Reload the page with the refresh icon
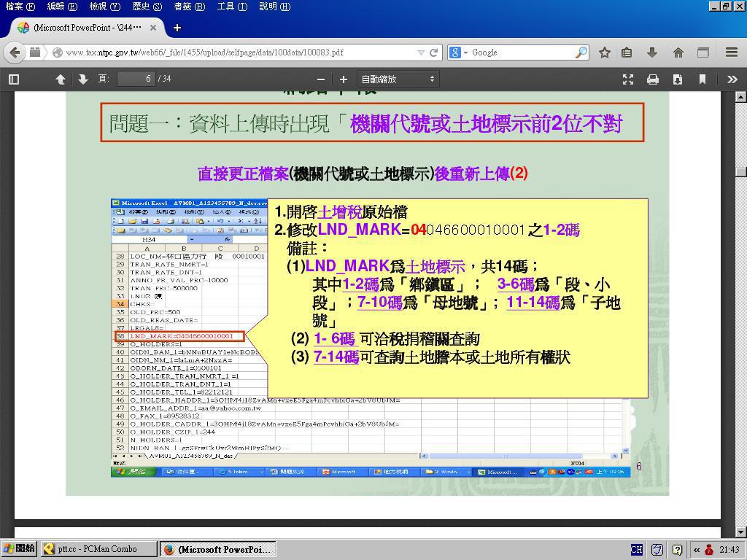 point(433,52)
